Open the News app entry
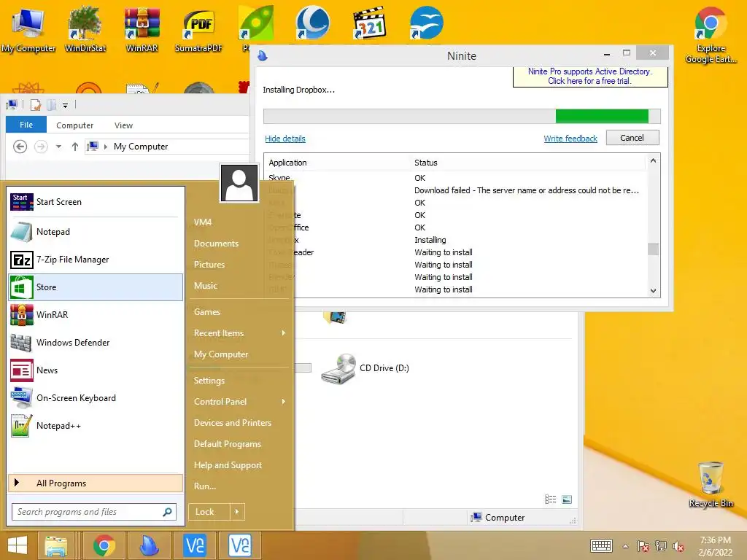Image resolution: width=747 pixels, height=560 pixels. (x=96, y=370)
